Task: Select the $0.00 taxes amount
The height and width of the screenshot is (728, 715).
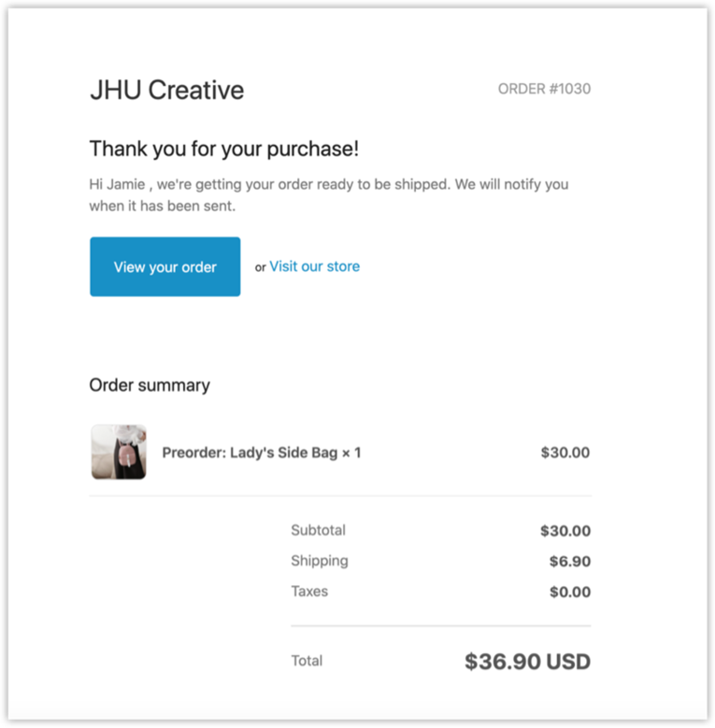Action: [x=570, y=592]
